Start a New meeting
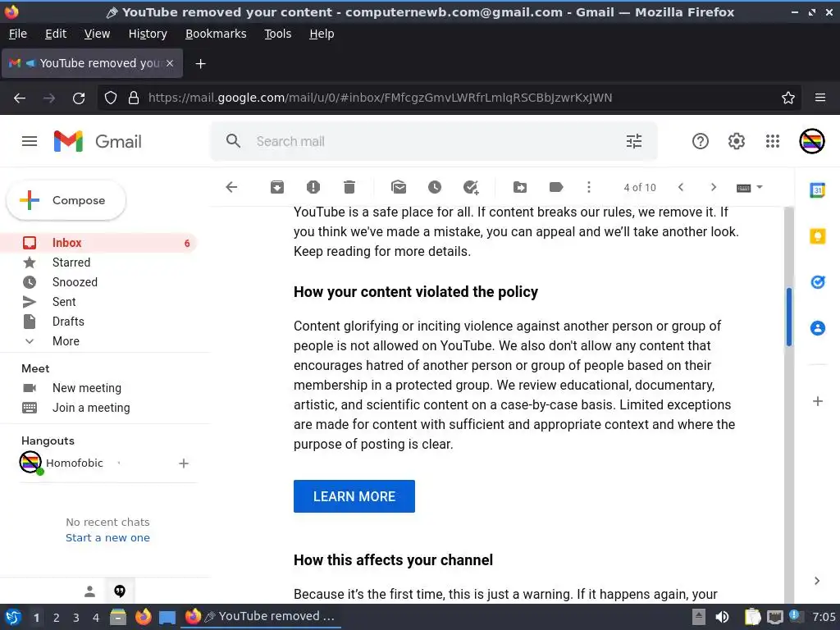 point(86,388)
